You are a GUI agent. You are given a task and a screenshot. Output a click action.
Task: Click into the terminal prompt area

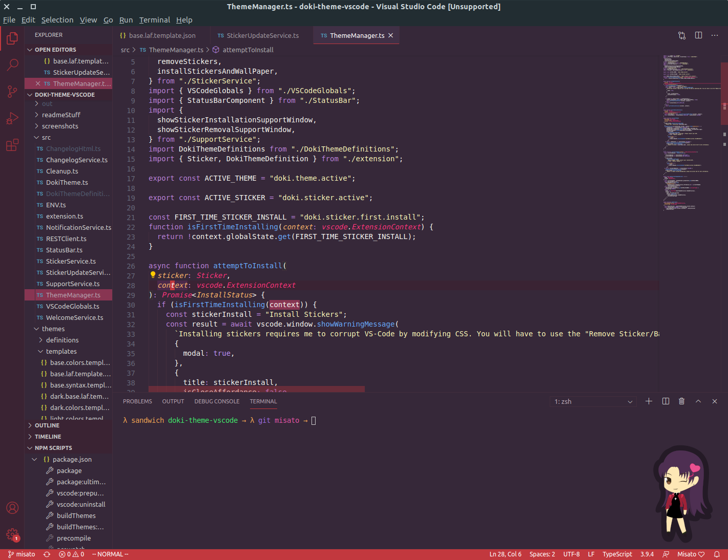[x=314, y=421]
